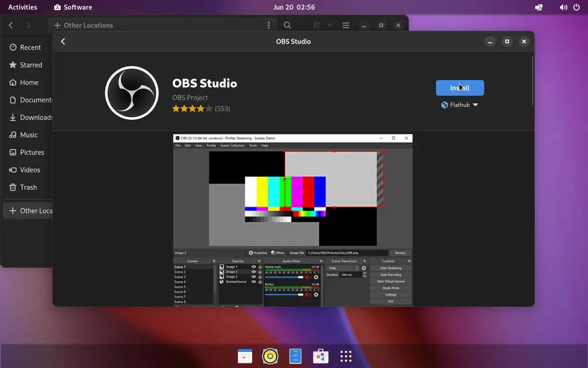Open the Files hamburger menu
588x368 pixels.
click(346, 25)
